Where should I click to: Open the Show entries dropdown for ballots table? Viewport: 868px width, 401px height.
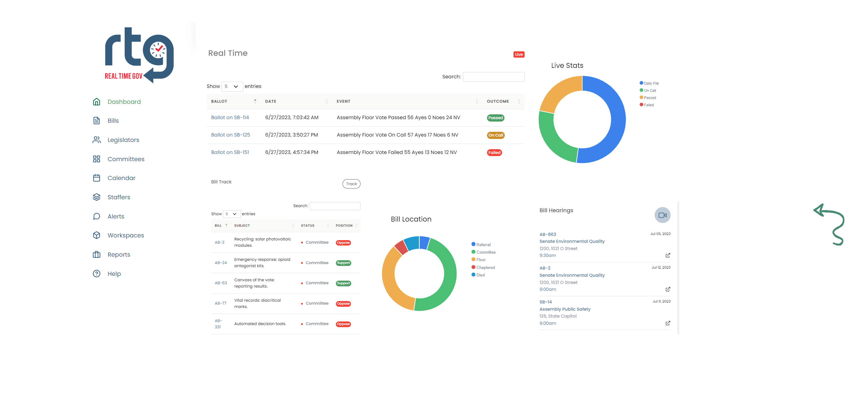[232, 86]
